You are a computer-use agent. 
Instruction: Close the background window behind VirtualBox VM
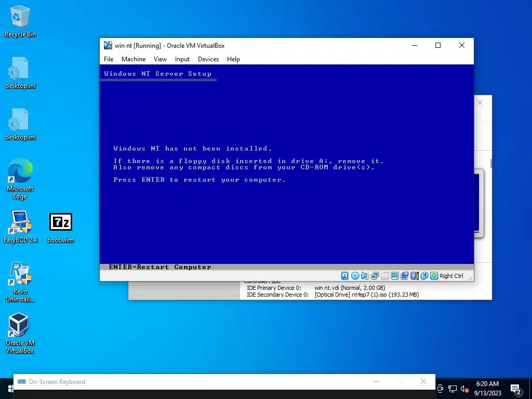pyautogui.click(x=480, y=102)
